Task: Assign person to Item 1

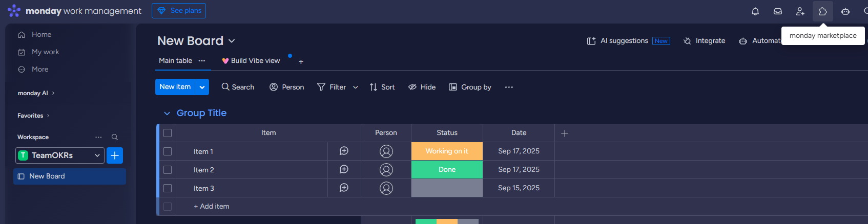Action: pyautogui.click(x=386, y=151)
